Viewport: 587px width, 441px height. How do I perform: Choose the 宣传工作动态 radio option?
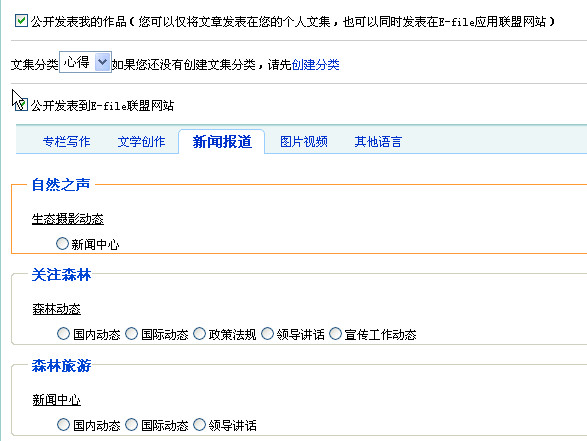pos(335,334)
